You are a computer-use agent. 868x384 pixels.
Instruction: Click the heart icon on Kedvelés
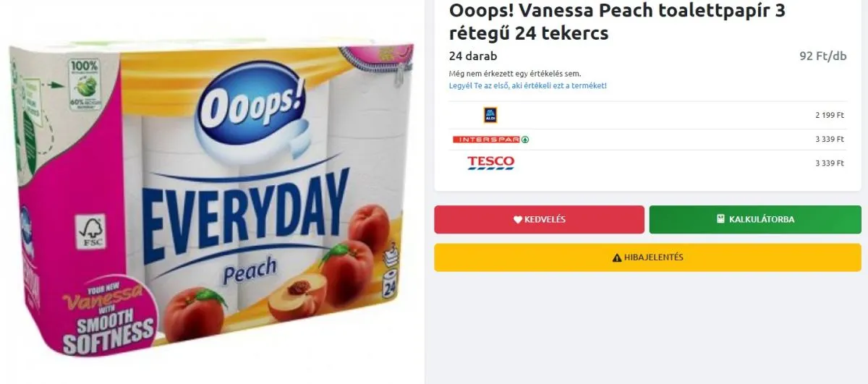click(x=518, y=220)
